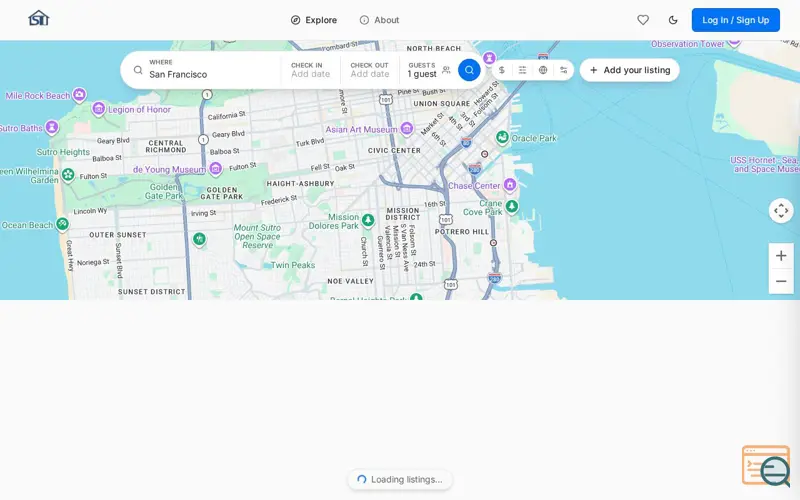Toggle dark mode with the moon icon
Screen dimensions: 800x500
point(673,20)
